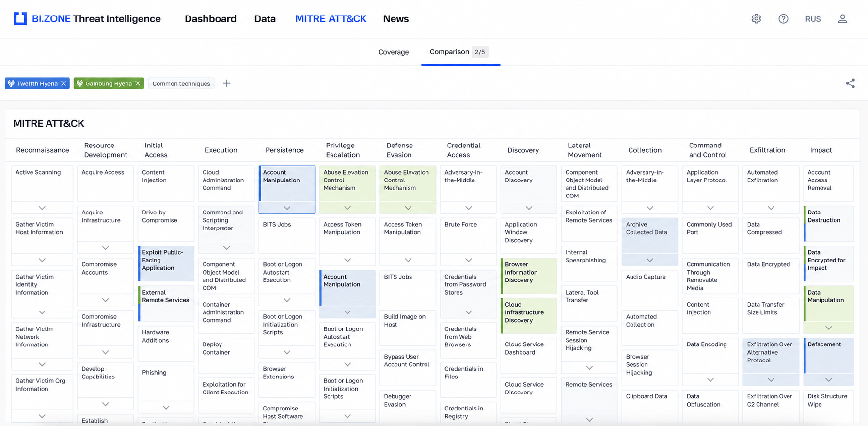This screenshot has height=426, width=868.
Task: Switch language via the RUS toggle
Action: [813, 19]
